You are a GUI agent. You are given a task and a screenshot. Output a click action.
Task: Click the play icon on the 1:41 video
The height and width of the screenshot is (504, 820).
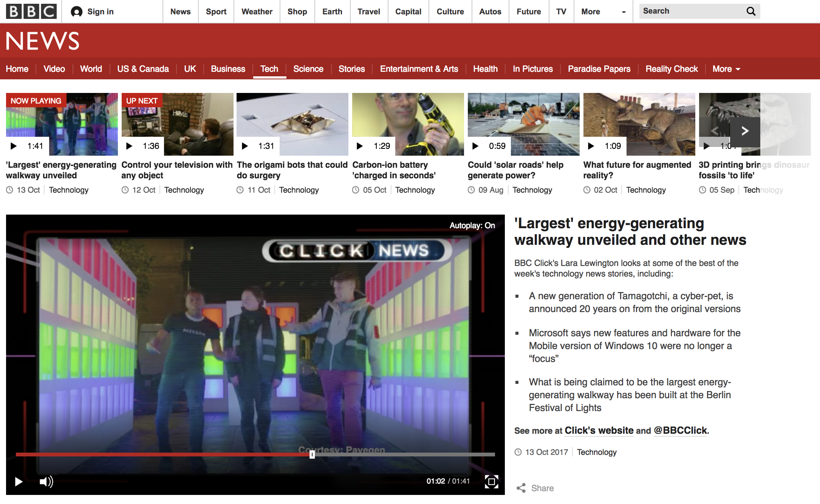(14, 146)
